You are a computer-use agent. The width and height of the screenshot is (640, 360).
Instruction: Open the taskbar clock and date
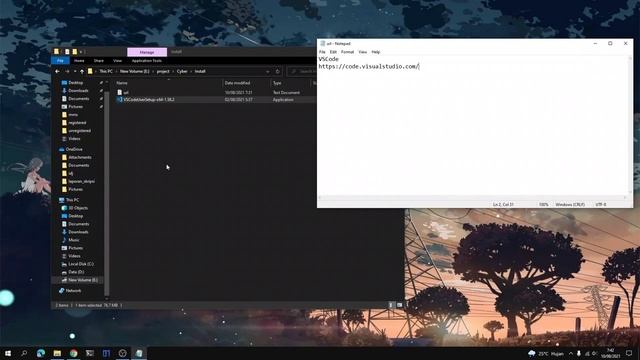611,353
